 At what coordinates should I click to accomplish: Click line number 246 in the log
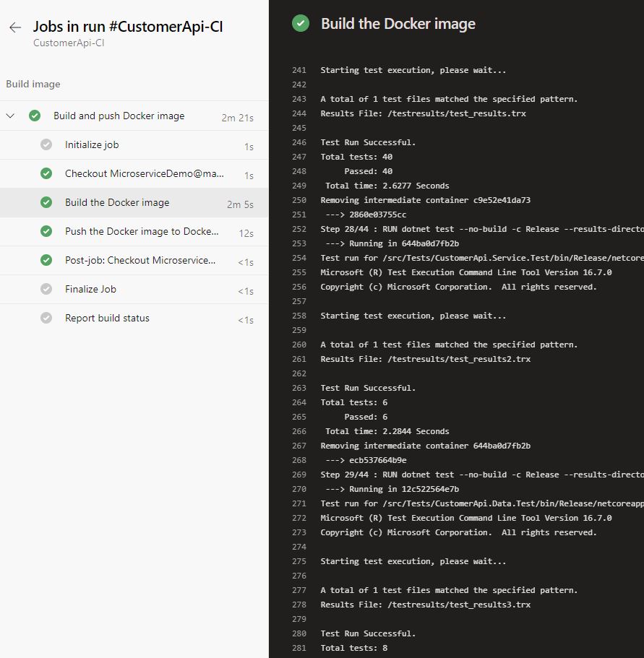point(299,142)
